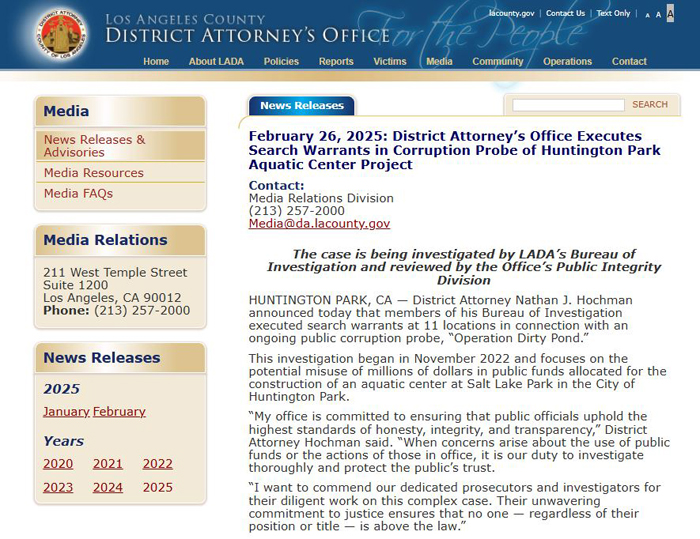The width and height of the screenshot is (700, 539).
Task: Open the Policies menu
Action: coord(281,62)
